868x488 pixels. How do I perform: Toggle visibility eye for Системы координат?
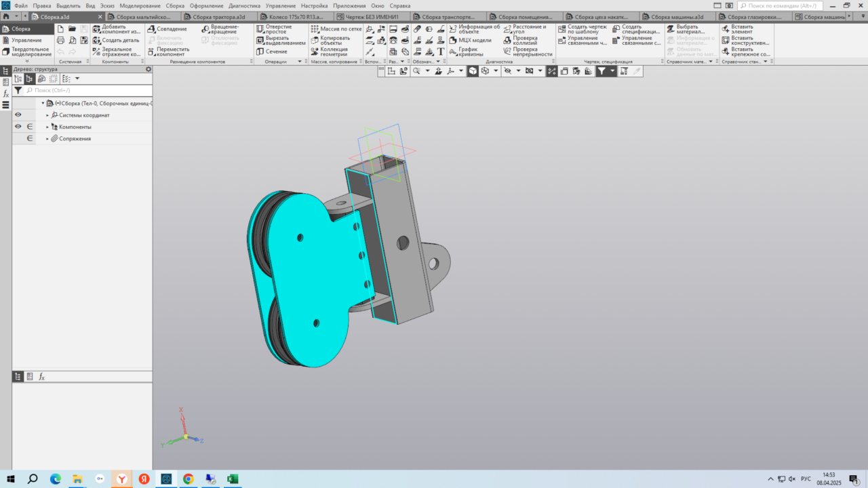pos(18,115)
